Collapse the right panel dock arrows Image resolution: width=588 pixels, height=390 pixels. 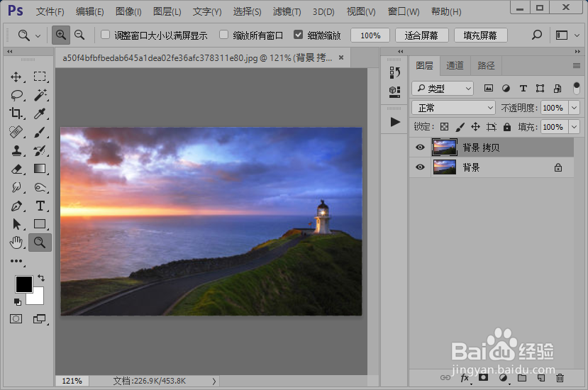pos(577,51)
